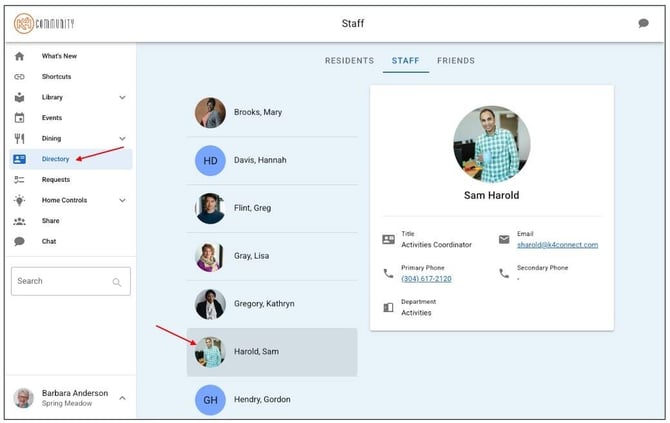The width and height of the screenshot is (670, 423).
Task: Click the Requests checklist icon
Action: 19,179
